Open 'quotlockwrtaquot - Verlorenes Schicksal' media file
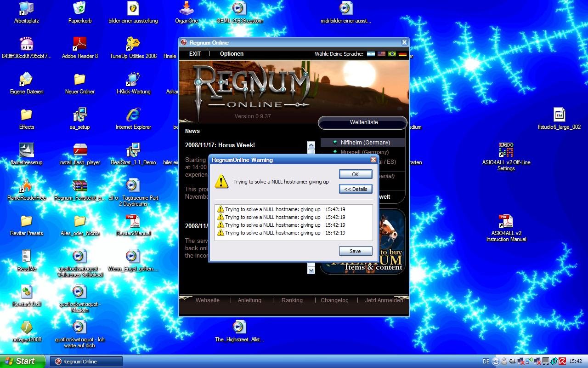This screenshot has width=588, height=368. point(80,263)
